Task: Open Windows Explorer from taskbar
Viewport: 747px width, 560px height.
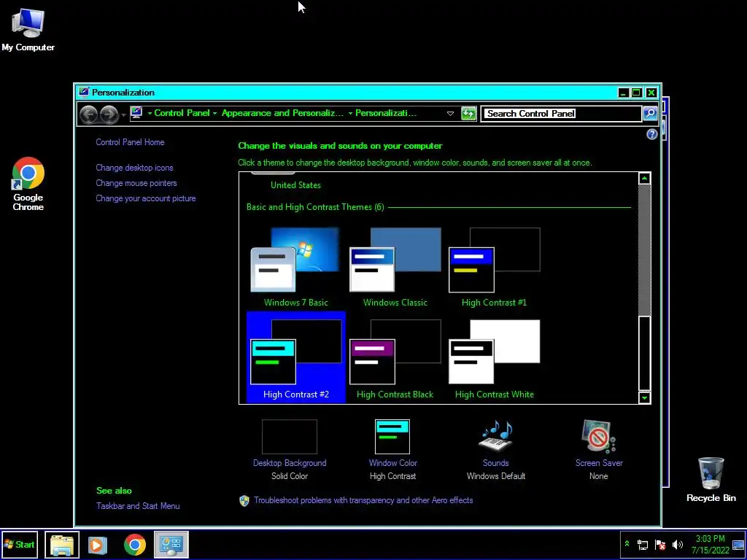Action: point(62,544)
